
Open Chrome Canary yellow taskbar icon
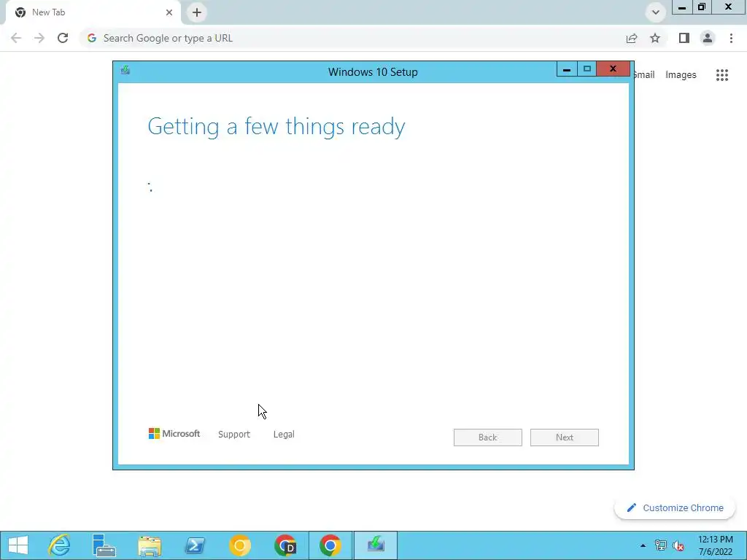click(x=239, y=545)
